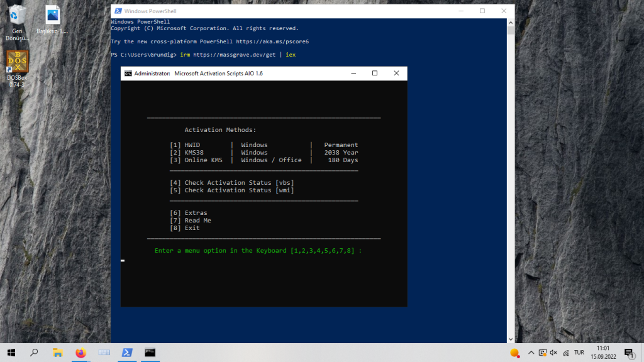
Task: Click the PowerShell scrollbar down arrow
Action: point(511,339)
